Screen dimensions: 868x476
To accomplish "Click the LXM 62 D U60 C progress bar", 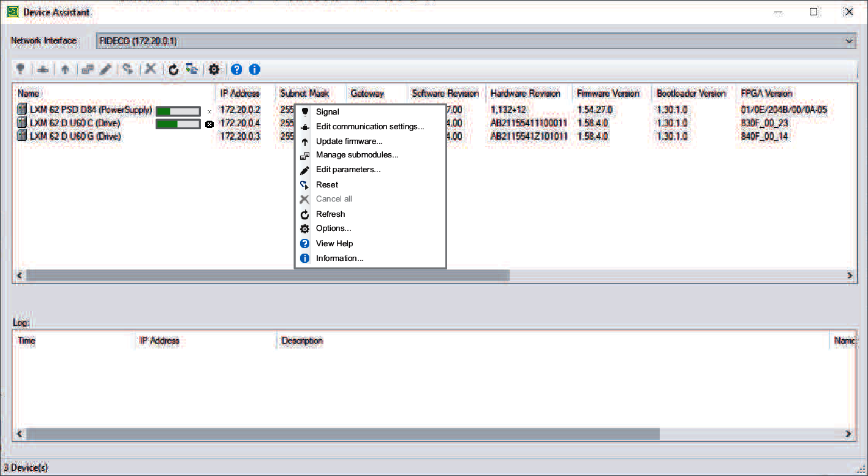I will [x=178, y=124].
